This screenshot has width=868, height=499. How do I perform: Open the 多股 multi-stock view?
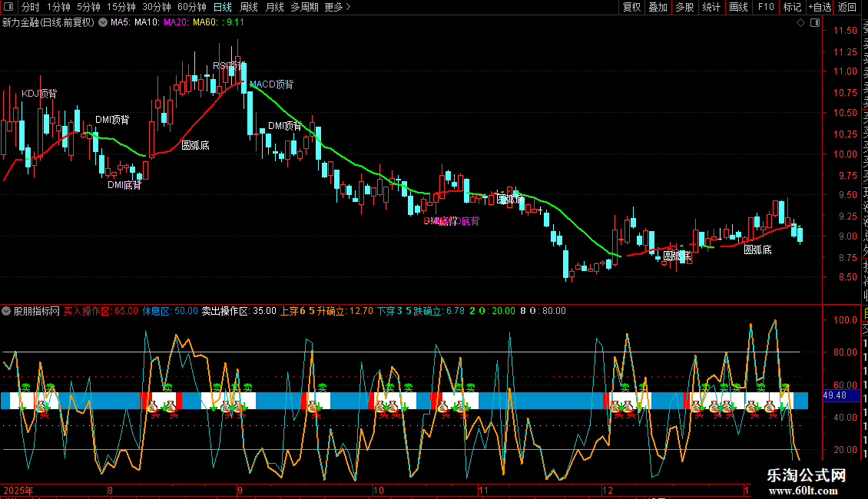coord(684,7)
